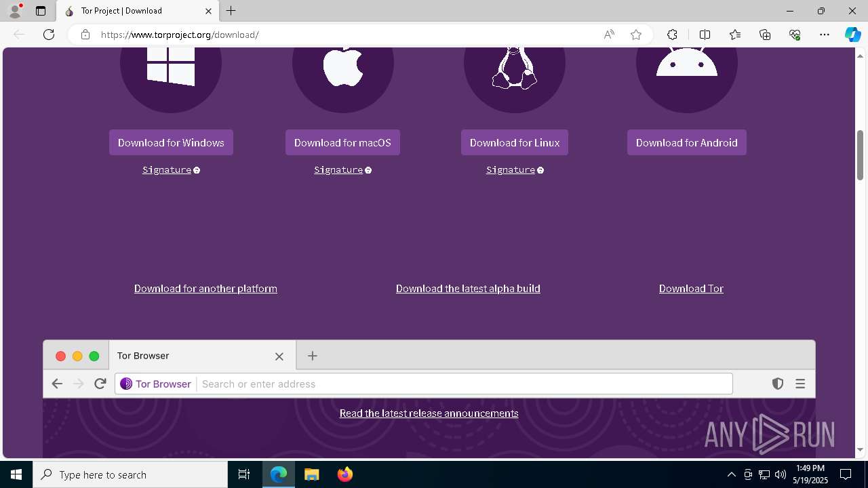This screenshot has width=868, height=488.
Task: Open volume control in system tray
Action: tap(780, 474)
